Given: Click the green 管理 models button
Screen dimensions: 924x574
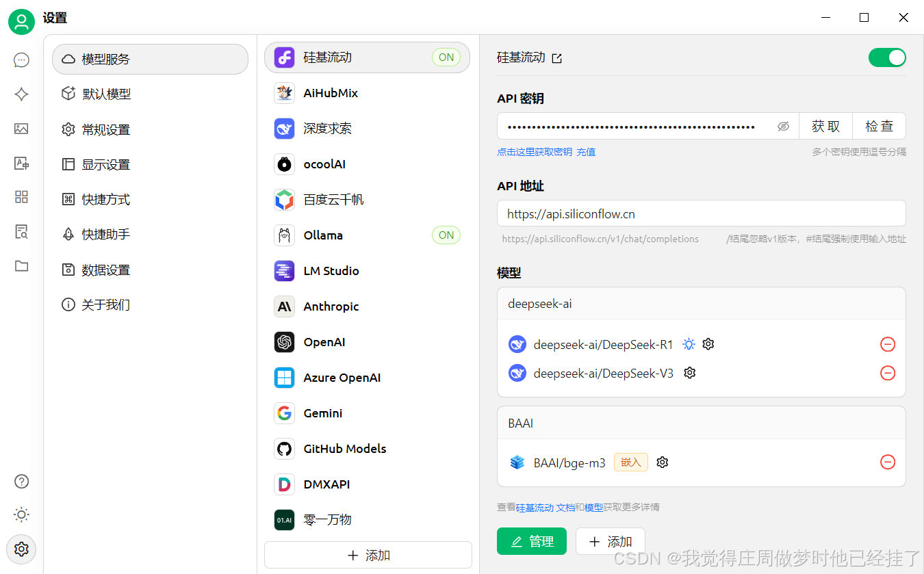Looking at the screenshot, I should pyautogui.click(x=532, y=541).
